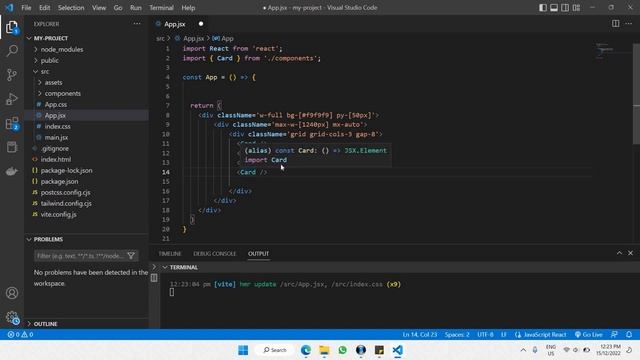
Task: Open main.jsx in the explorer
Action: [87, 138]
